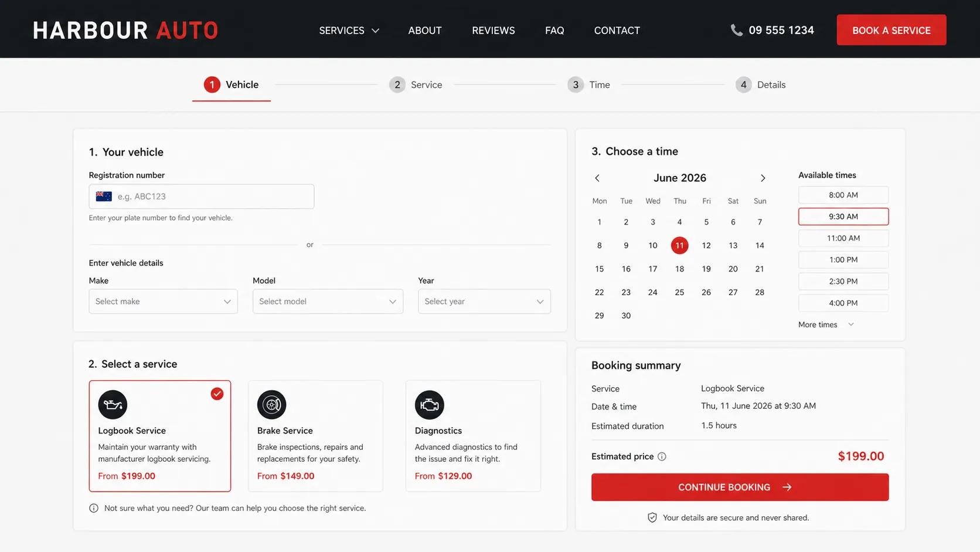
Task: Click the red checkmark on Logbook Service card
Action: tap(217, 394)
